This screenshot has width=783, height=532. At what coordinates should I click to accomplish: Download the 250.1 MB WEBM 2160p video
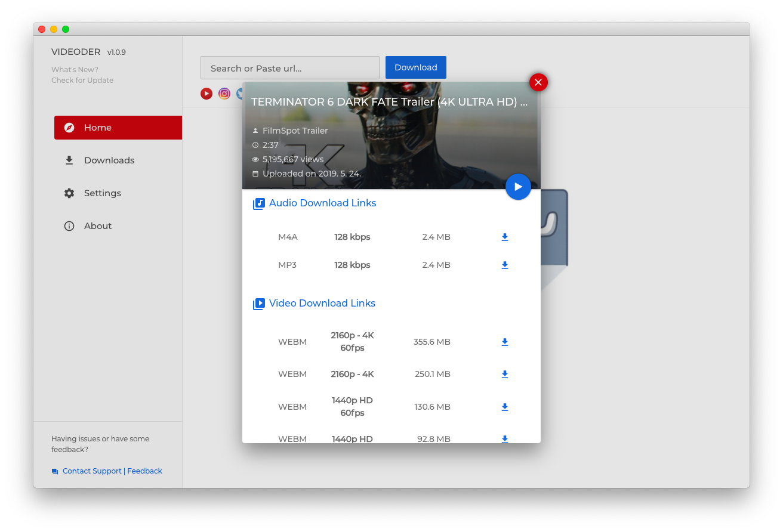coord(504,374)
